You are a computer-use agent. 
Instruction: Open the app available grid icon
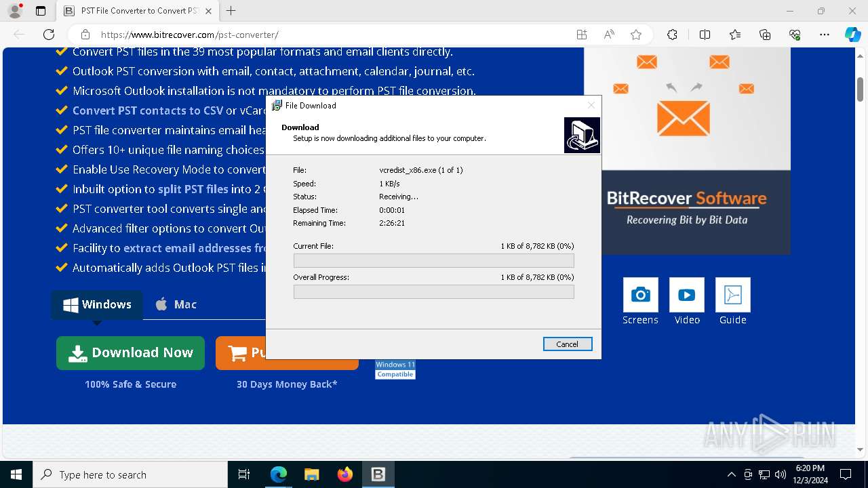(582, 35)
